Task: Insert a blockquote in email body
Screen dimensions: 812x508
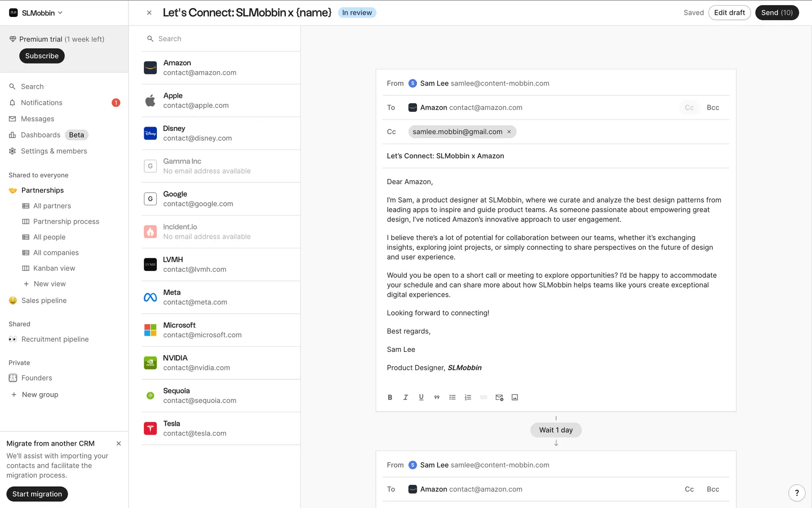Action: tap(437, 397)
